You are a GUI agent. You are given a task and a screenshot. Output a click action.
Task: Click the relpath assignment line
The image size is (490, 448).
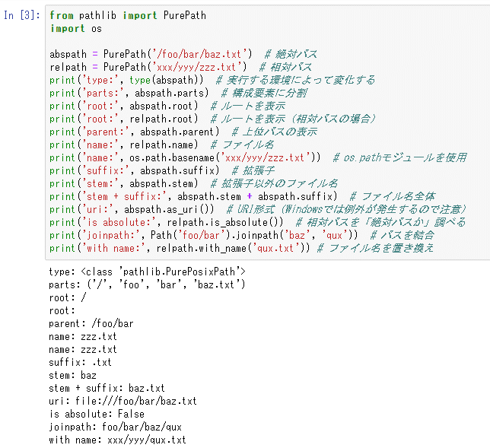click(148, 67)
